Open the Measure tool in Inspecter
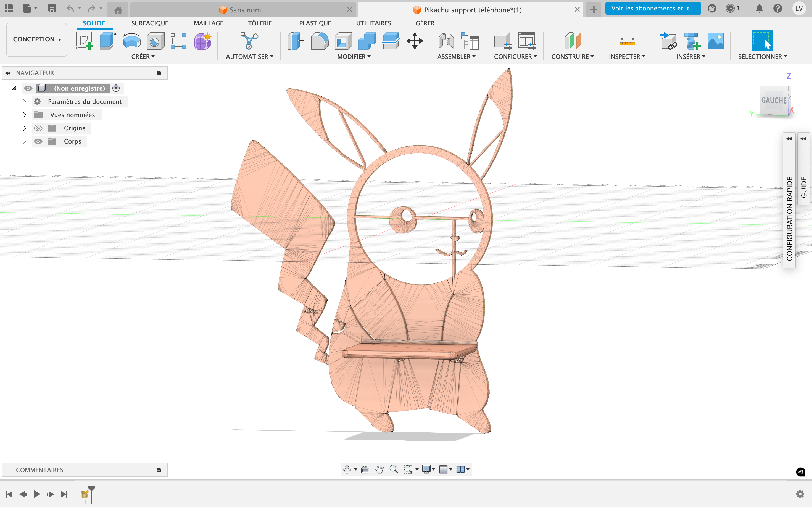 (627, 41)
